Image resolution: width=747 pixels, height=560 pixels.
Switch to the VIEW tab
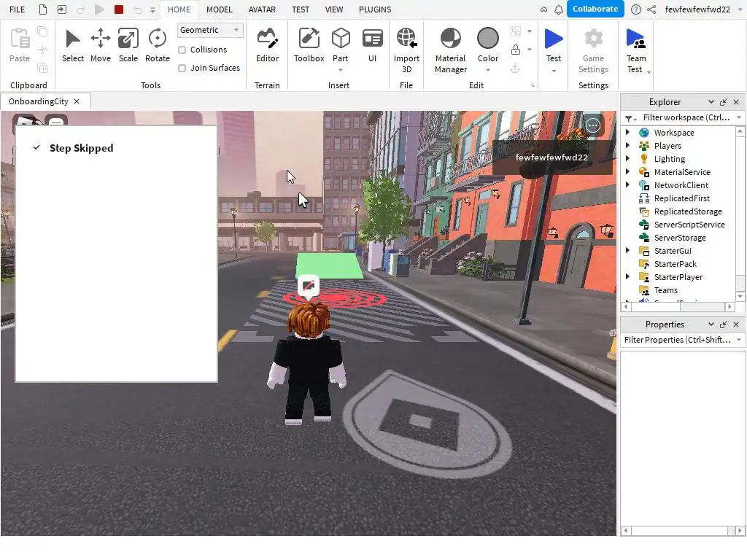[334, 9]
